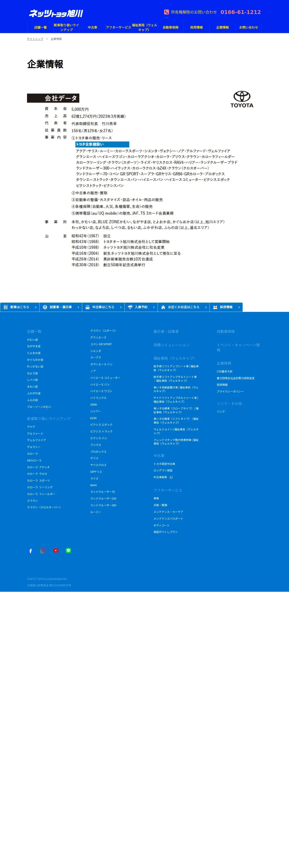Screen dimensions: 289x868
Task: Open the 展示車・試乗車 footer heading
Action: 166,331
